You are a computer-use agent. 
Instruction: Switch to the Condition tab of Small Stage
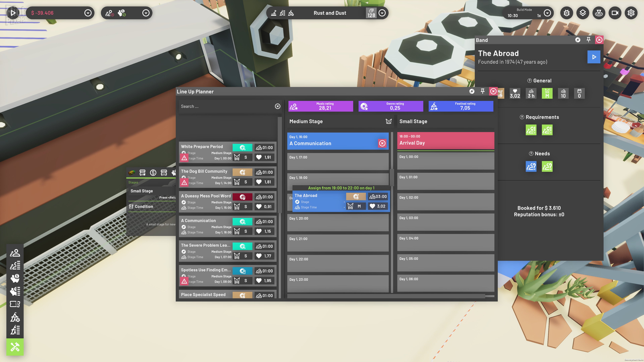(144, 206)
